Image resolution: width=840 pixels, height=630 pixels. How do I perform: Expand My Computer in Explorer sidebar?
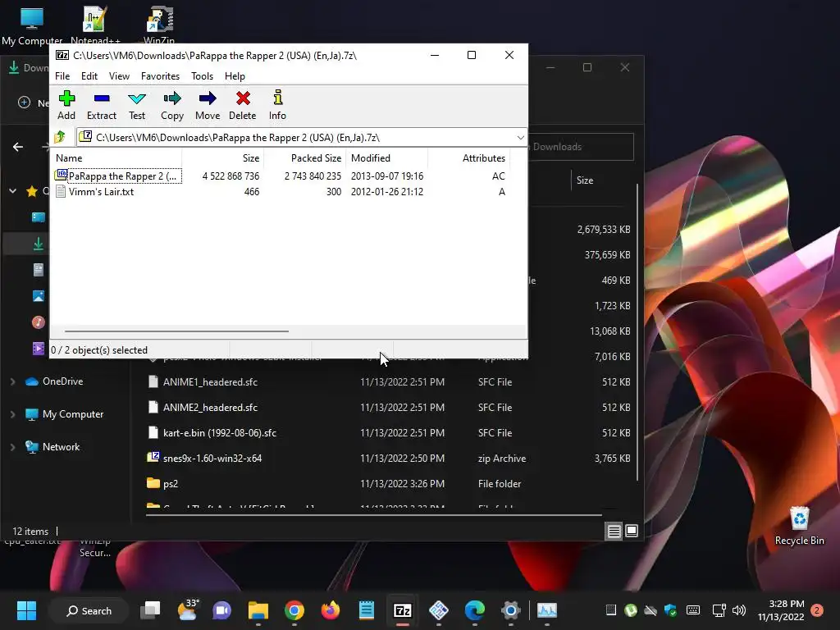pos(12,414)
